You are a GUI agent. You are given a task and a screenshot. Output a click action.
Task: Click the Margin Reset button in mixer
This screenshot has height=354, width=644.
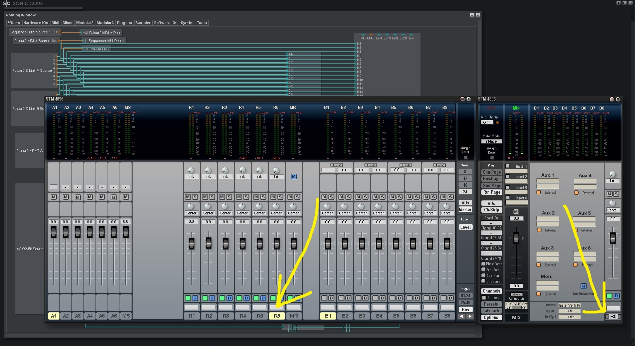coord(466,158)
